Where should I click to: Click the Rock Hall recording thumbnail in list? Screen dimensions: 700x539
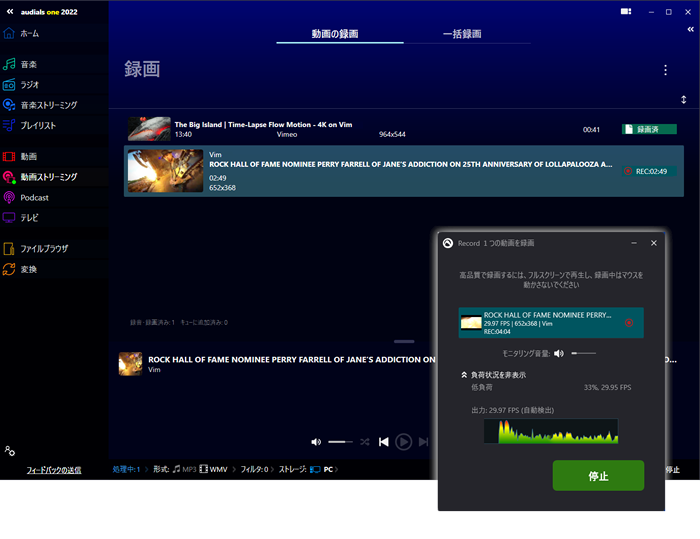pyautogui.click(x=165, y=171)
